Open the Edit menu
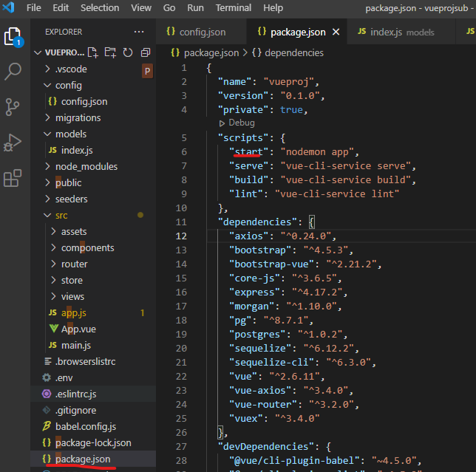Viewport: 476px width, 472px height. tap(61, 7)
